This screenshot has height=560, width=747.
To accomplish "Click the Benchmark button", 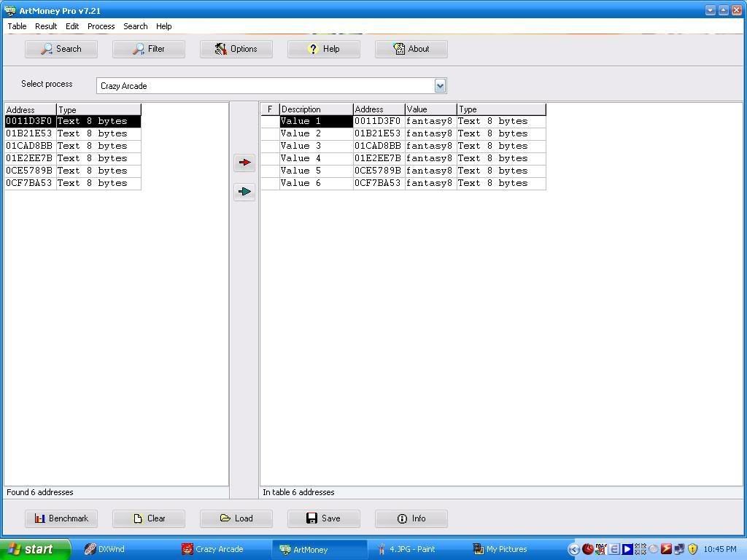I will [x=61, y=518].
